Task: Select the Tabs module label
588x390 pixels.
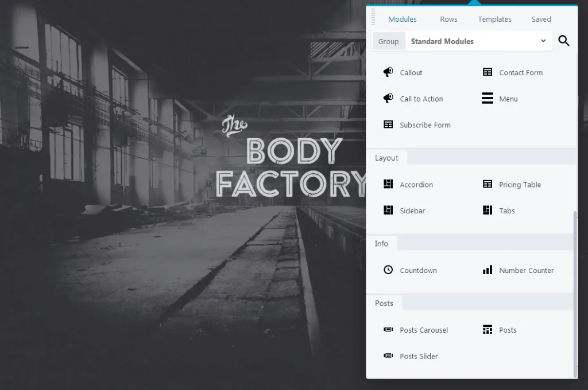Action: 507,211
